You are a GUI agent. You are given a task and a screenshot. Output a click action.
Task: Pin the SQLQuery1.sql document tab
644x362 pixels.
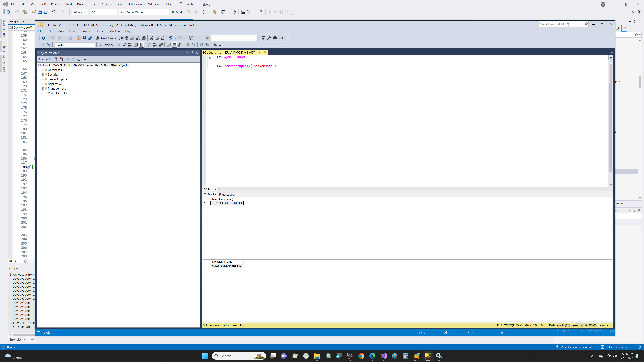pos(260,52)
